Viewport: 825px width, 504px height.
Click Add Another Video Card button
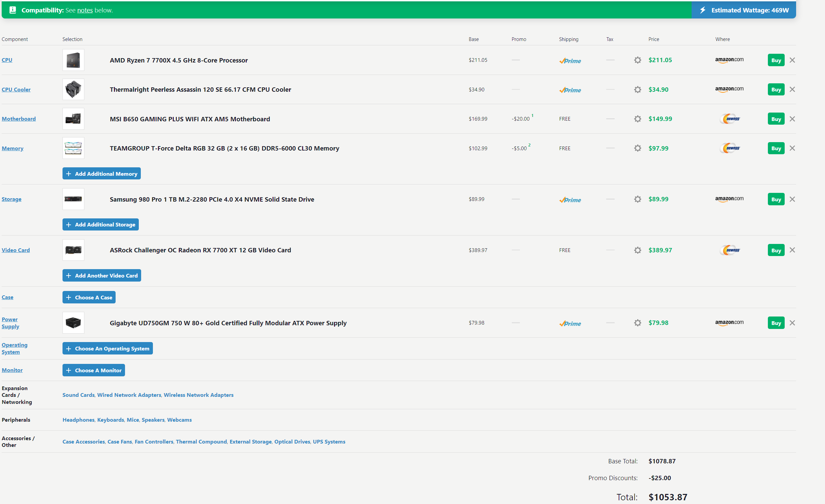(x=101, y=276)
